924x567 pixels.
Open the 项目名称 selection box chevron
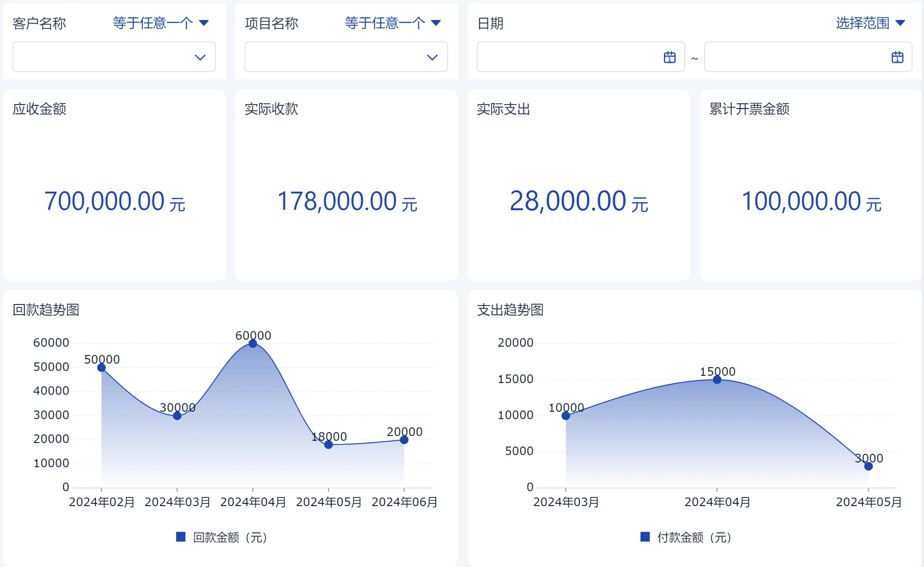[432, 57]
